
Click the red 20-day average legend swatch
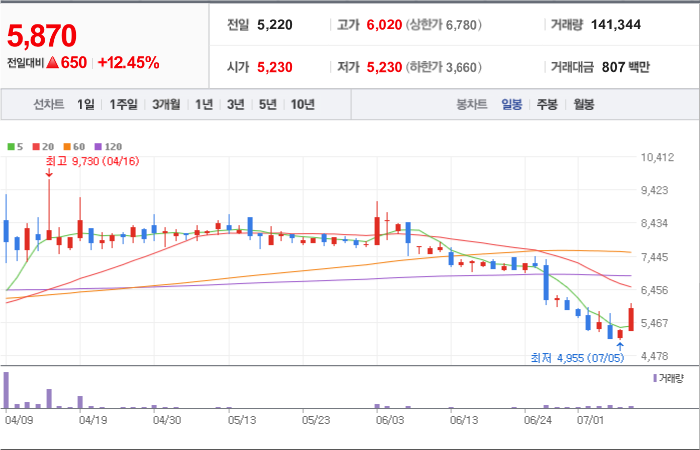coord(36,146)
